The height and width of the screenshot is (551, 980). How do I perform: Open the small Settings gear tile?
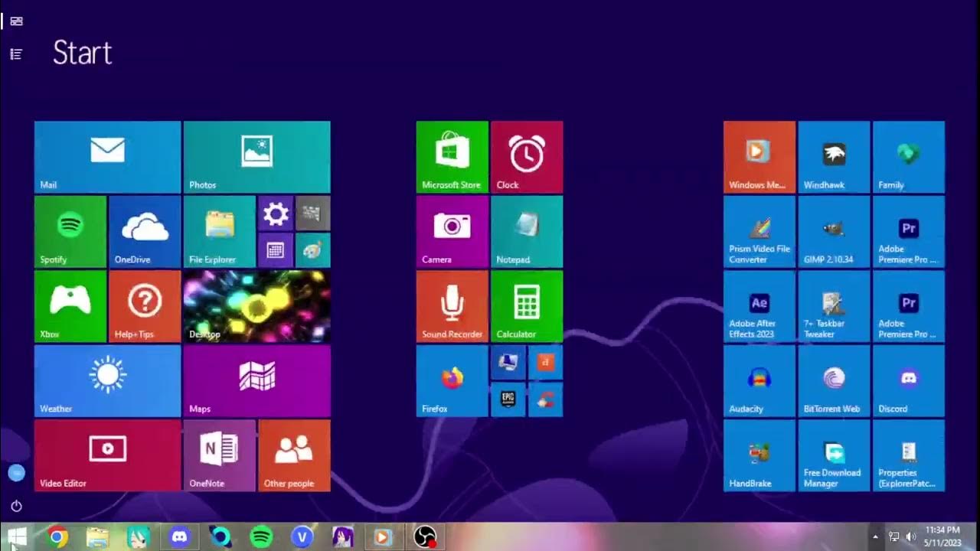(276, 214)
